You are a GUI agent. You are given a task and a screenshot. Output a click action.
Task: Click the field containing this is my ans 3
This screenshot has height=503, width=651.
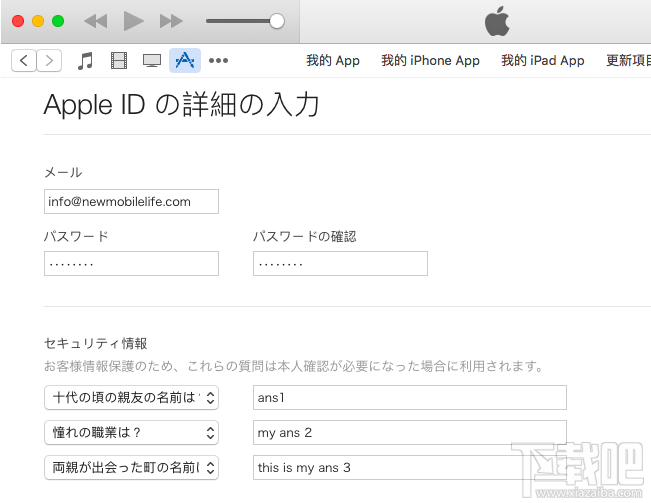coord(410,468)
